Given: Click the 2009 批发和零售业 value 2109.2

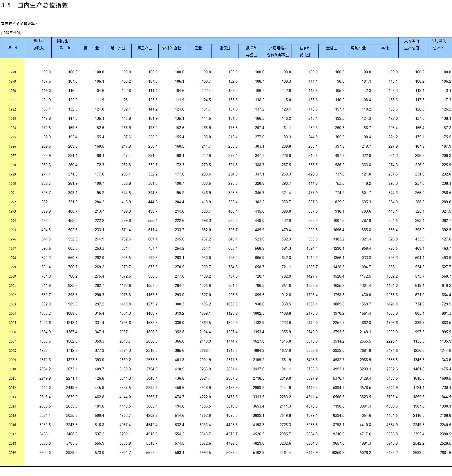Looking at the screenshot, I should (x=259, y=360).
